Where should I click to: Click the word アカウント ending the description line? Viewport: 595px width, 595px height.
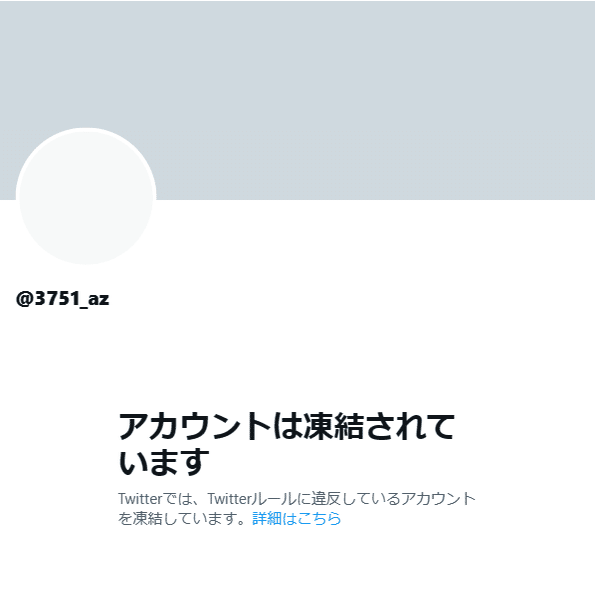point(438,499)
